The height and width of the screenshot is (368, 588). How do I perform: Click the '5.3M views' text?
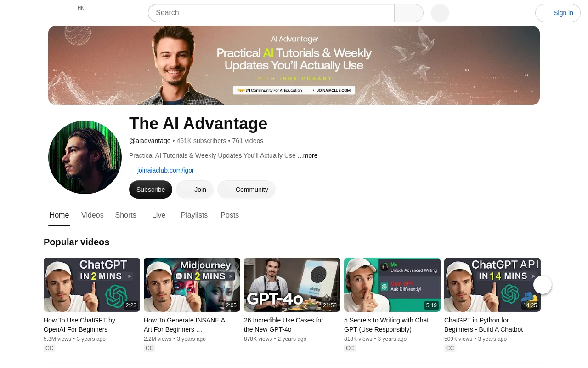[x=57, y=339]
